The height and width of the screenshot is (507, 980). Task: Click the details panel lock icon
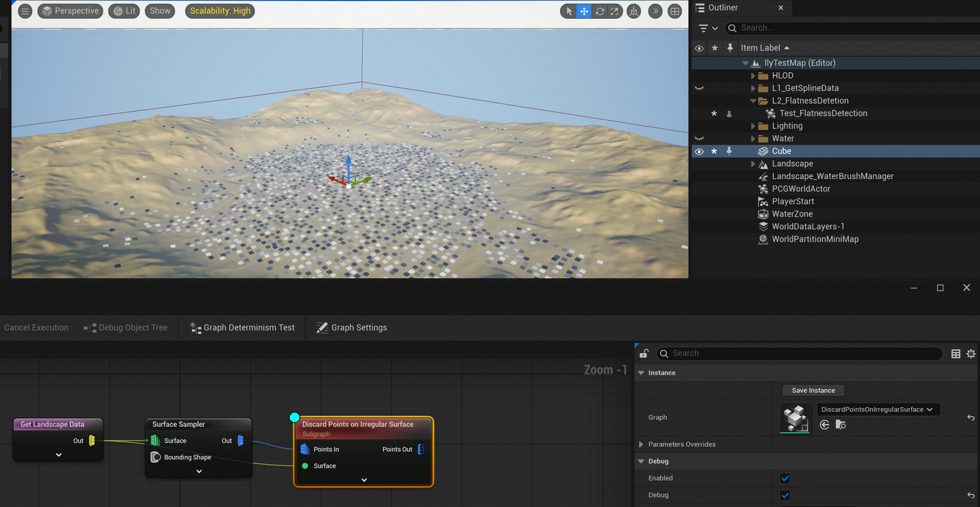(x=644, y=353)
